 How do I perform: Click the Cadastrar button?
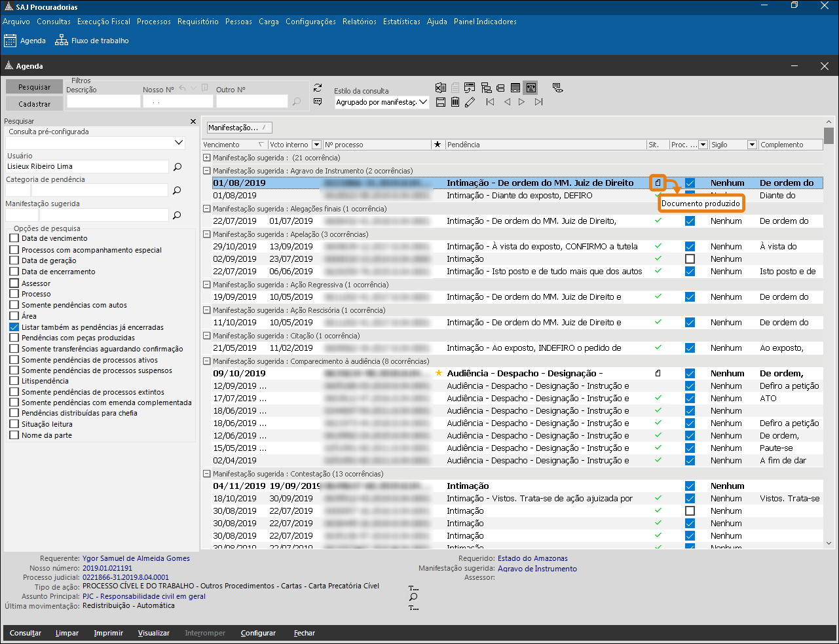[x=35, y=104]
